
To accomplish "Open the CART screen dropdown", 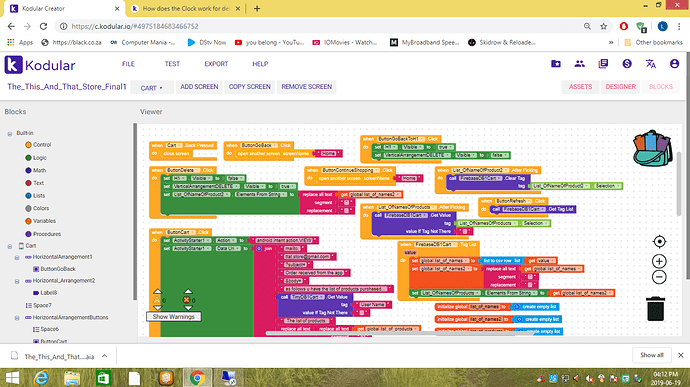I will click(x=152, y=88).
